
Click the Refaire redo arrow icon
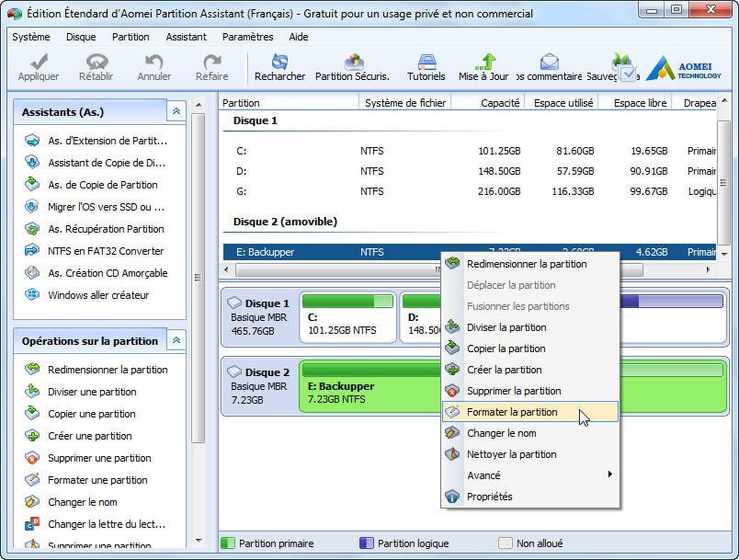212,62
